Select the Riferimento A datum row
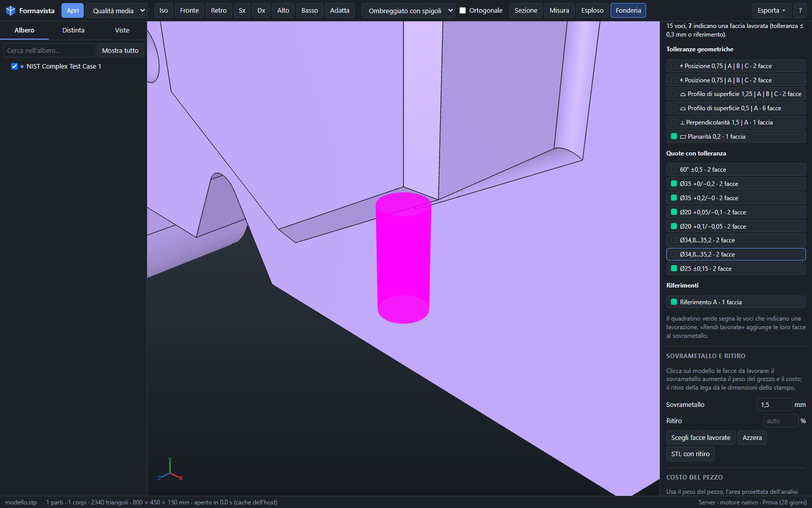812x508 pixels. 736,302
